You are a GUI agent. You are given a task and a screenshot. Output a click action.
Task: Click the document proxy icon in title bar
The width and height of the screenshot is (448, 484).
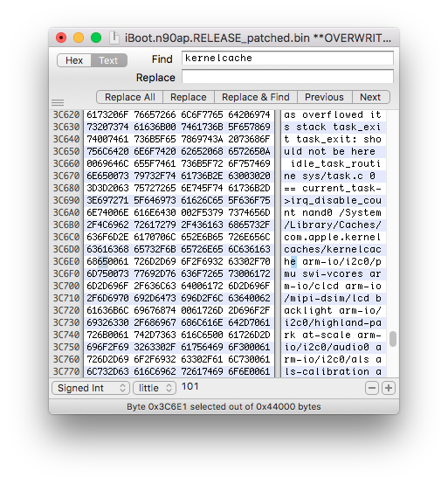click(114, 38)
